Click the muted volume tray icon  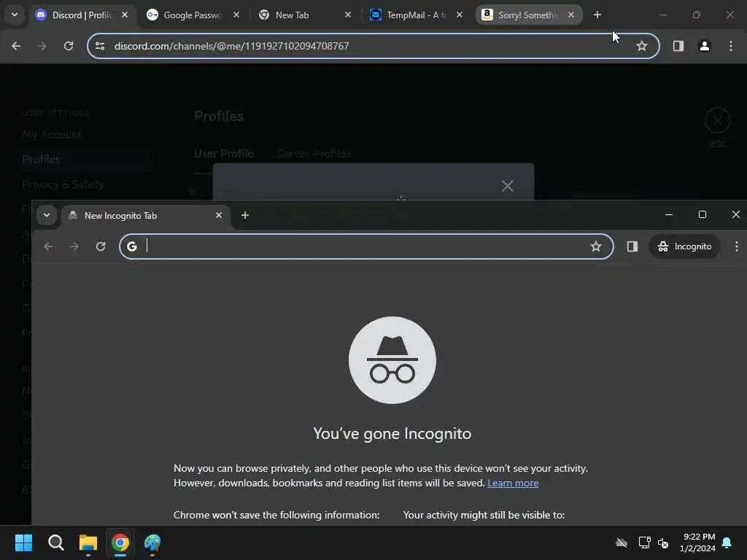point(663,542)
